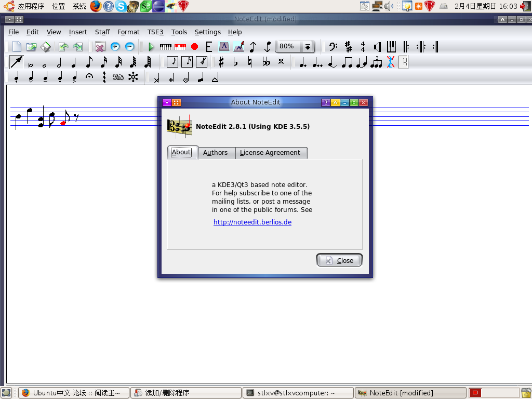Open the noteedit.berlios.de link
This screenshot has width=532, height=399.
(x=252, y=222)
